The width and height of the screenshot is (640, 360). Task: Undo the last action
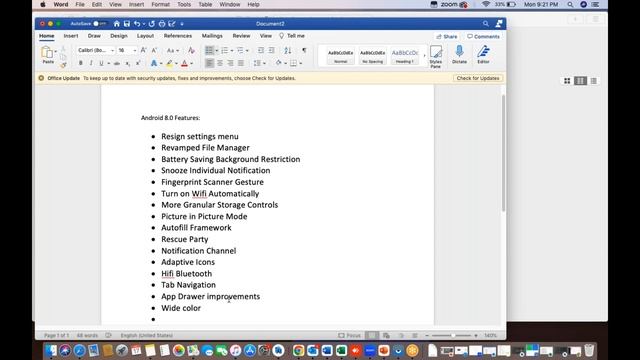[x=137, y=24]
